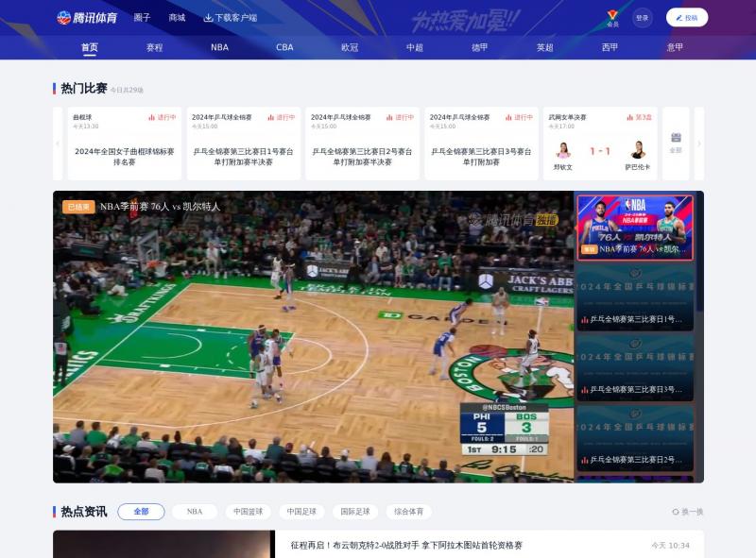
Task: Click 郑钦文 player avatar
Action: pyautogui.click(x=562, y=151)
